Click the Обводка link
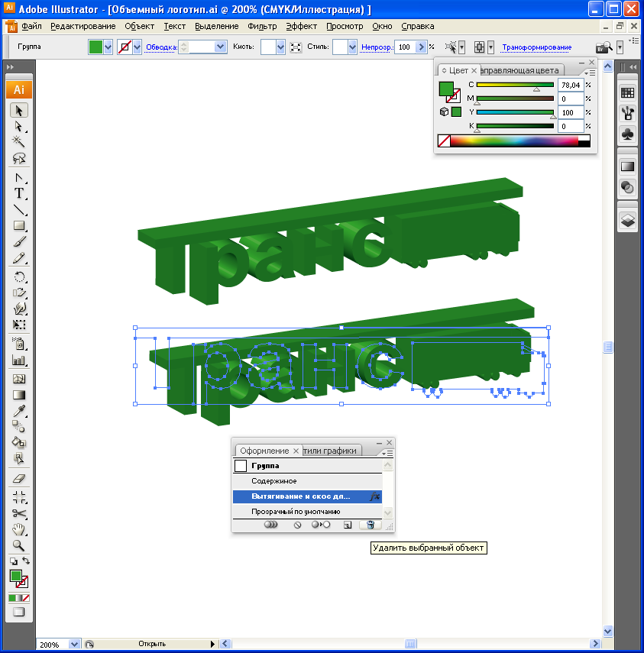 click(161, 47)
